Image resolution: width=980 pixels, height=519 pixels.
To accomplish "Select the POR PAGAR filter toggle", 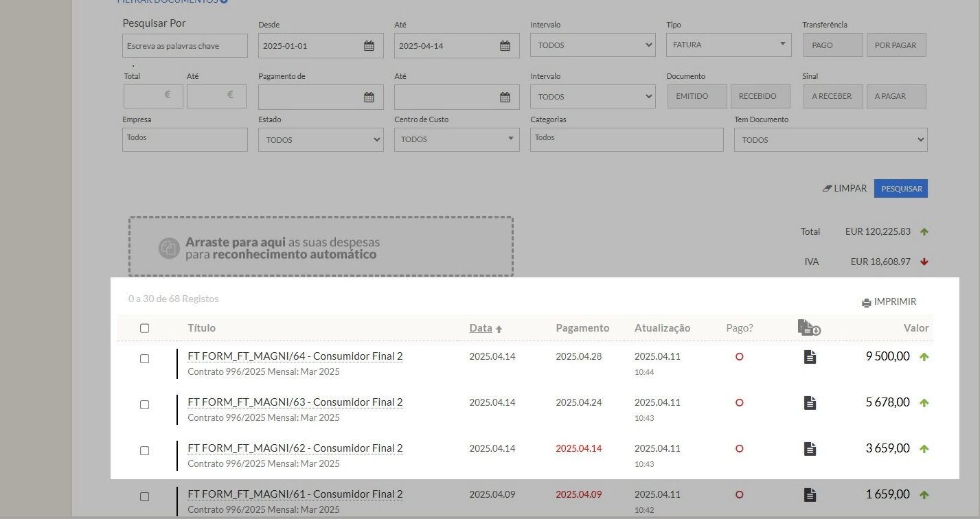I will (896, 45).
